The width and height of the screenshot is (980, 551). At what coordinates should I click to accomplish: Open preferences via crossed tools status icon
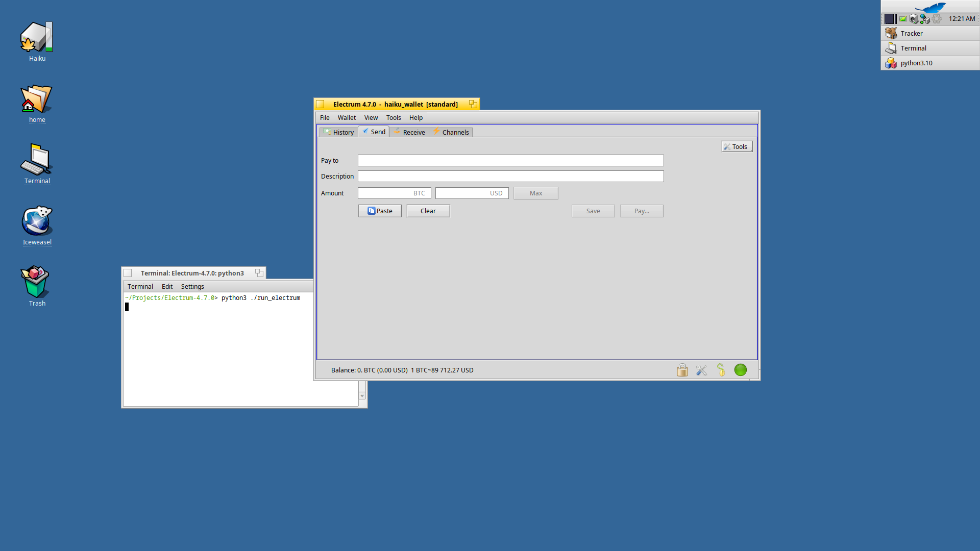(x=701, y=370)
